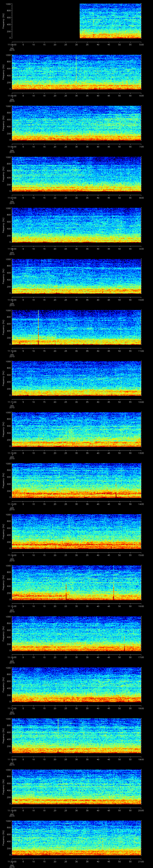
Task: Click the 11:09:00 start time label
Action: click(x=12, y=300)
